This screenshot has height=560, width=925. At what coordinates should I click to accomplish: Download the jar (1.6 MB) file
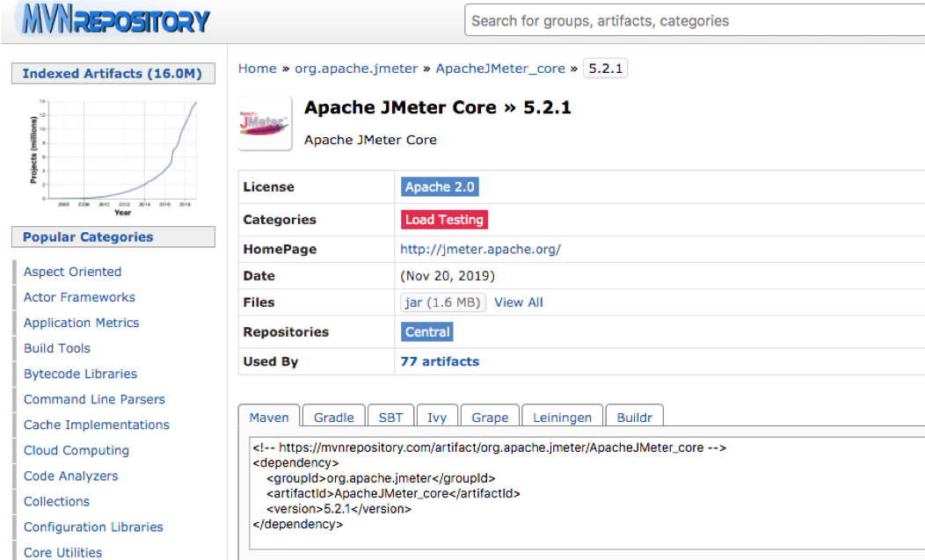[x=443, y=302]
